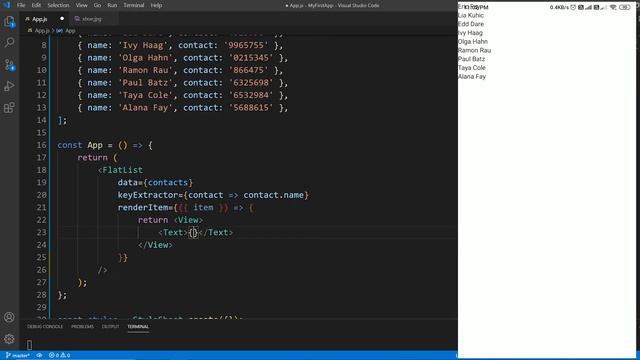Open the Selection menu
This screenshot has width=640, height=360.
(x=58, y=5)
